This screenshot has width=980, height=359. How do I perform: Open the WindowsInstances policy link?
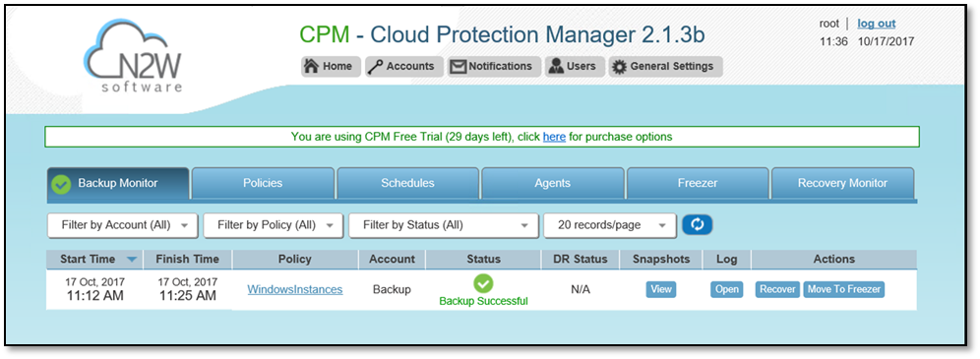coord(295,290)
